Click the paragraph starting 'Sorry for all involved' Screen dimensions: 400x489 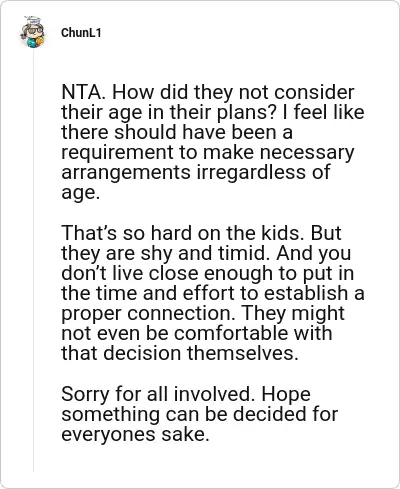click(199, 414)
